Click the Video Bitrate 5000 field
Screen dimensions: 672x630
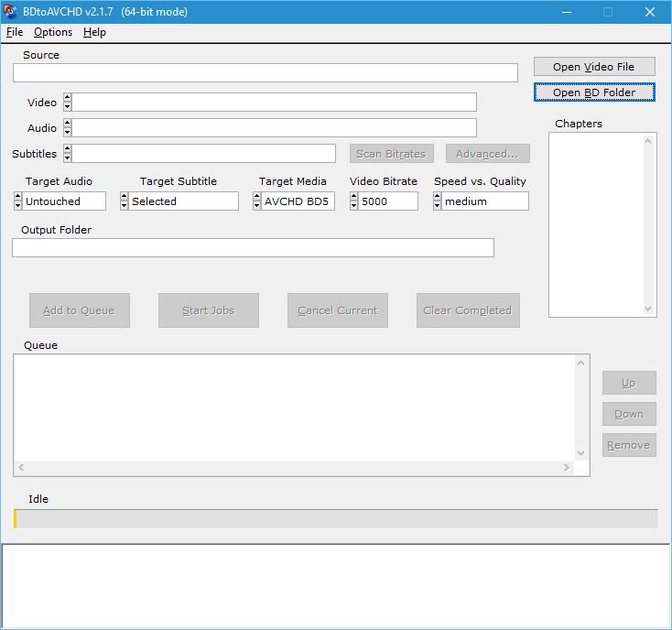pos(388,201)
